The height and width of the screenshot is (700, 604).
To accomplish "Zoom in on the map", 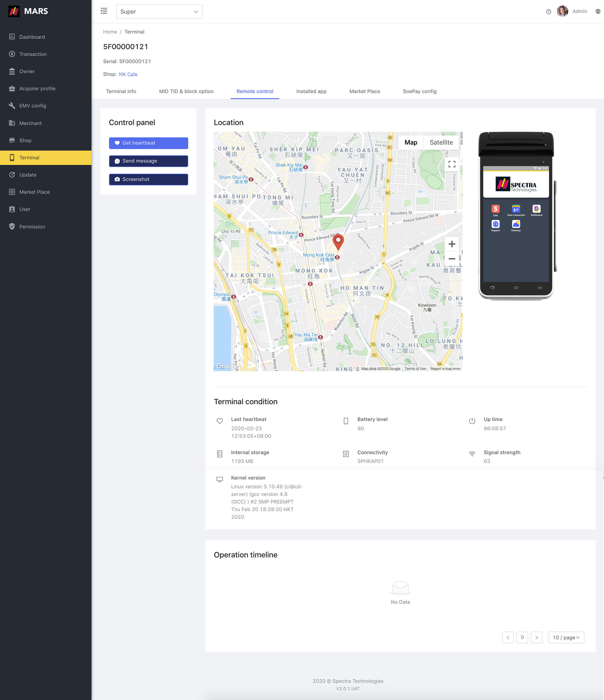I will (452, 244).
